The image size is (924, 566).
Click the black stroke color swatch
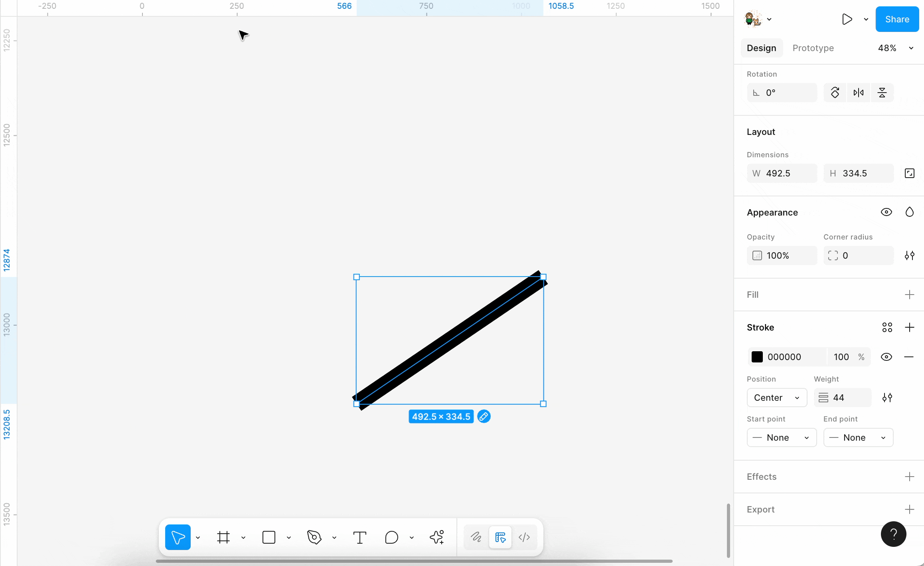click(x=757, y=357)
